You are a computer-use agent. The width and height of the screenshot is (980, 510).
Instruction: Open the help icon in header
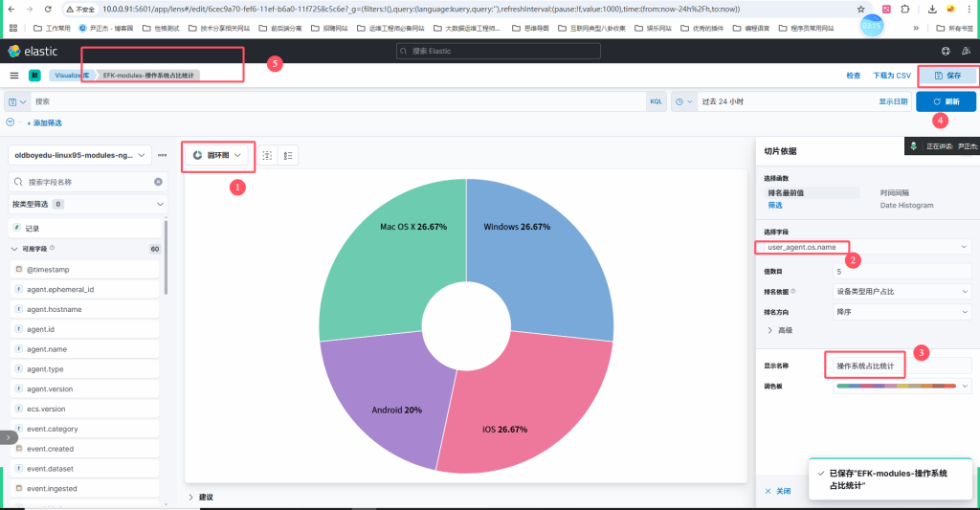[x=946, y=51]
